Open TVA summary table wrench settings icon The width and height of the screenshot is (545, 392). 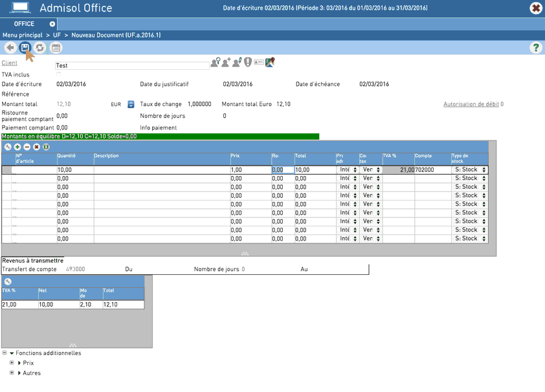(x=8, y=281)
